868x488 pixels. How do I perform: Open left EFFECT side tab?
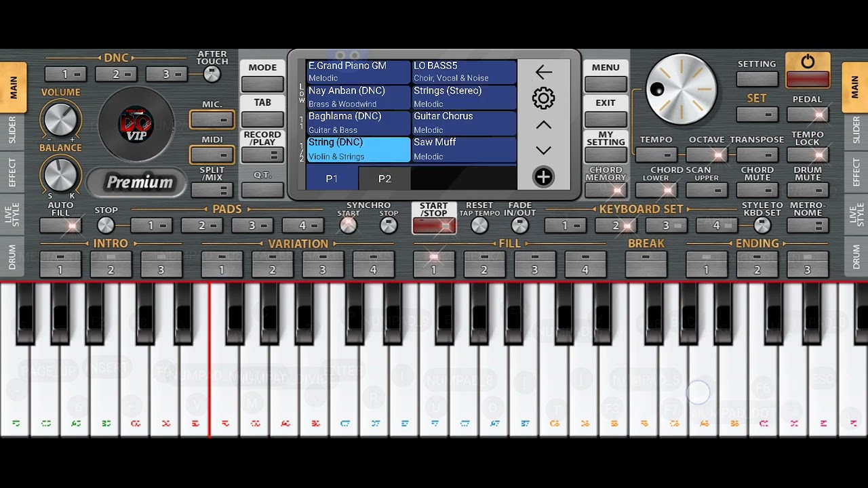[x=12, y=173]
